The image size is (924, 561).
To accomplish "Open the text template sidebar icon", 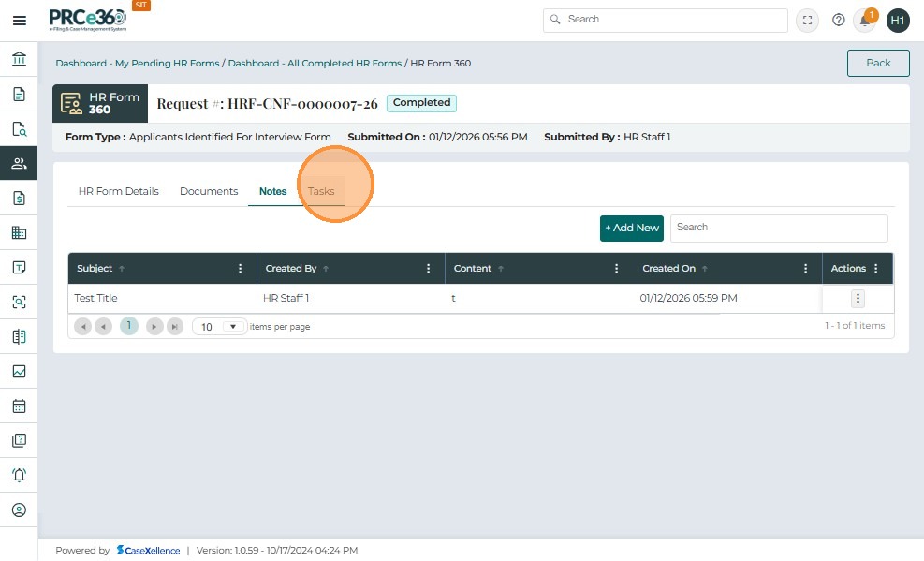I will pos(19,268).
